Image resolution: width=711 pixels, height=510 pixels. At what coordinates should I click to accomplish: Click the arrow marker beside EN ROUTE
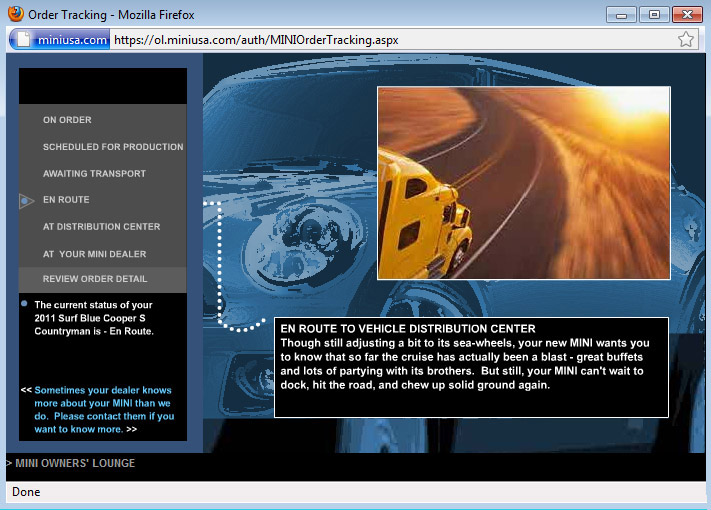click(26, 200)
